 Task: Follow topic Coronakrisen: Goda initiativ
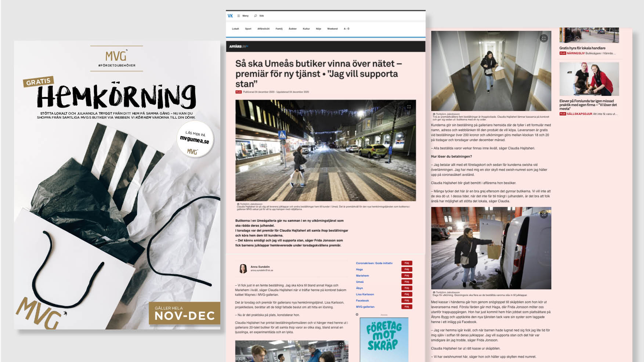point(407,263)
